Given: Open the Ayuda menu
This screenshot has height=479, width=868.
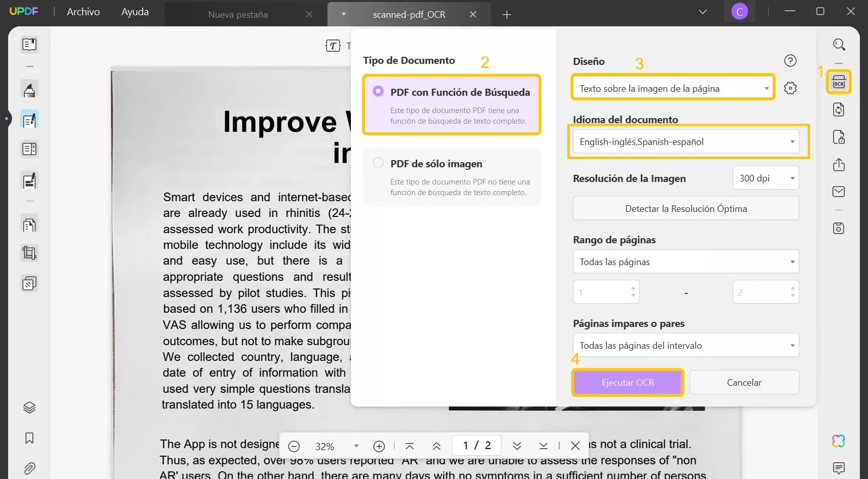Looking at the screenshot, I should [135, 12].
